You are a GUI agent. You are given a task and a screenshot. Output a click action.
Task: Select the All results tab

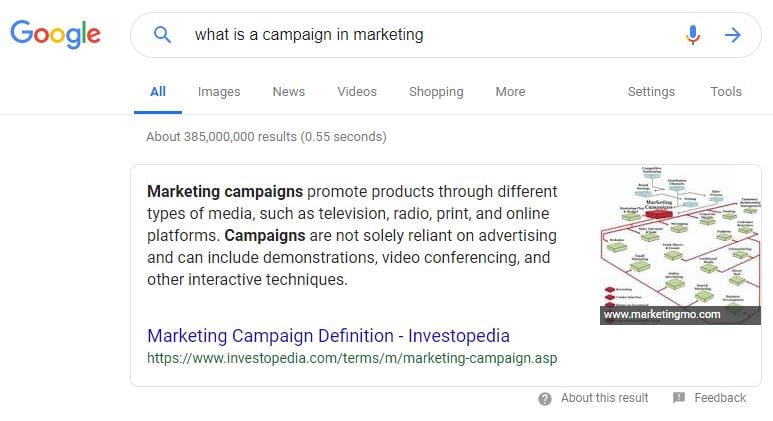(158, 92)
